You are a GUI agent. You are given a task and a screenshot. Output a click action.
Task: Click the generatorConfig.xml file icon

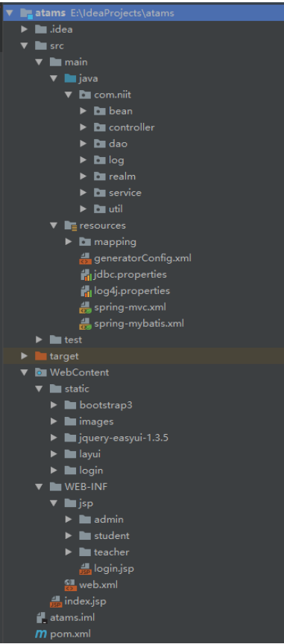[85, 258]
